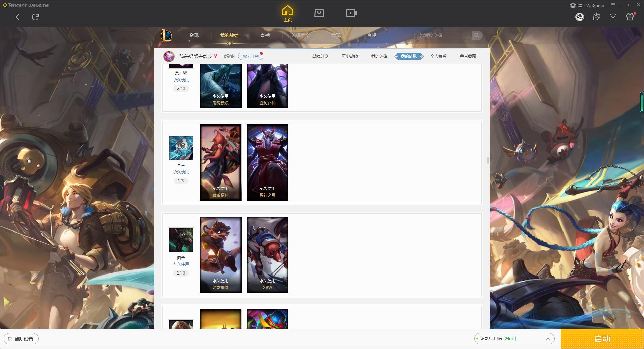644x349 pixels.
Task: Open the gift box icon
Action: (630, 17)
